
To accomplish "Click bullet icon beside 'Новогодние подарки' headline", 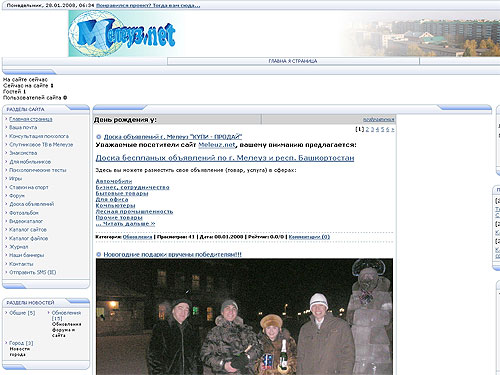I will (x=99, y=254).
